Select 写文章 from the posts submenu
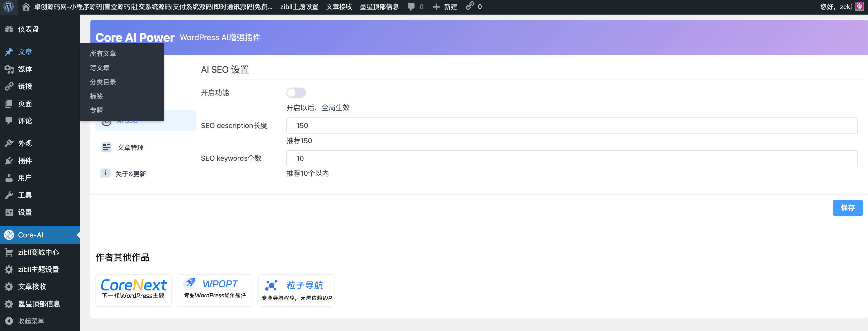 coord(99,67)
